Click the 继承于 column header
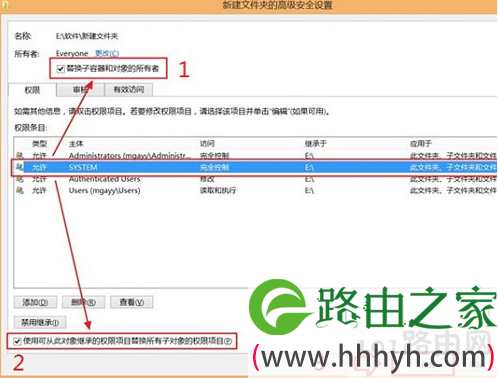 click(316, 144)
